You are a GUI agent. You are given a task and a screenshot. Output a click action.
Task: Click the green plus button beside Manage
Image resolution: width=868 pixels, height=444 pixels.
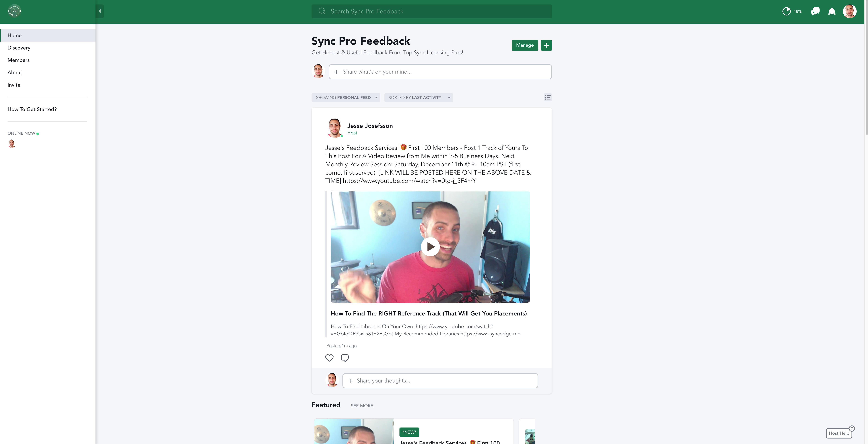click(x=546, y=45)
